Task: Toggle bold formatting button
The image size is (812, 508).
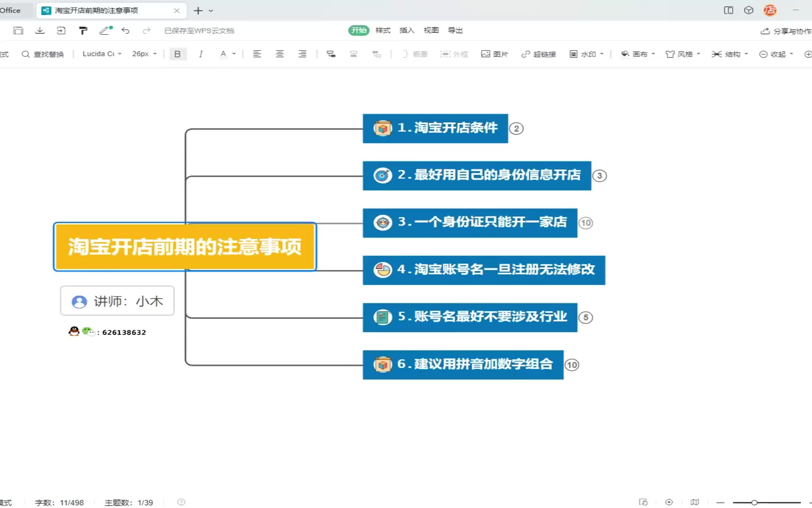Action: click(x=178, y=54)
